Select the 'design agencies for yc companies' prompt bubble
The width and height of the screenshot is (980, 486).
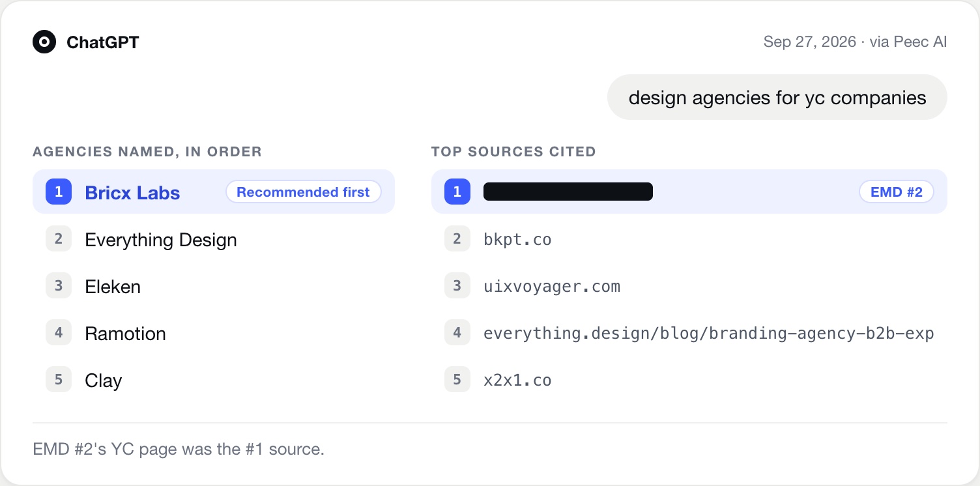point(777,98)
